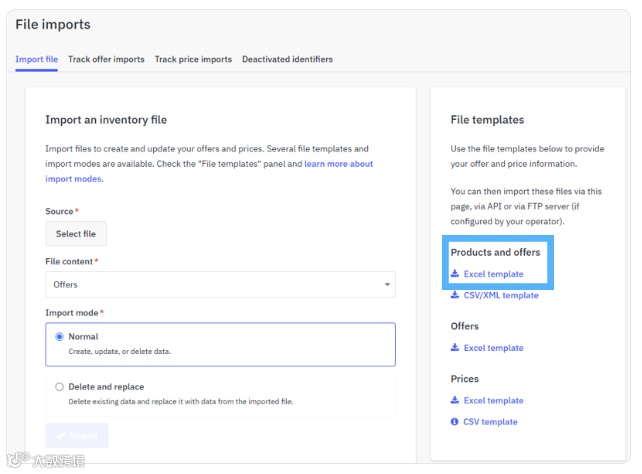Click download icon for Offers Excel template
Viewport: 642px width, 474px height.
pyautogui.click(x=455, y=348)
